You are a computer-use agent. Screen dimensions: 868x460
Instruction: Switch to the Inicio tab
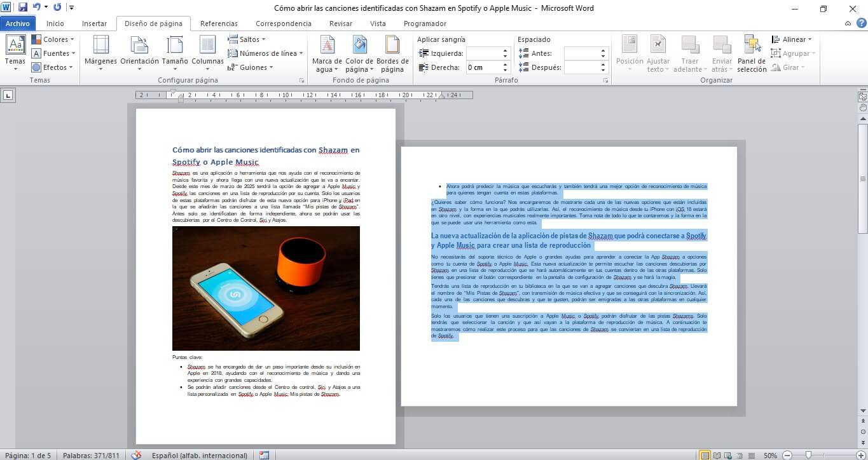pos(55,24)
